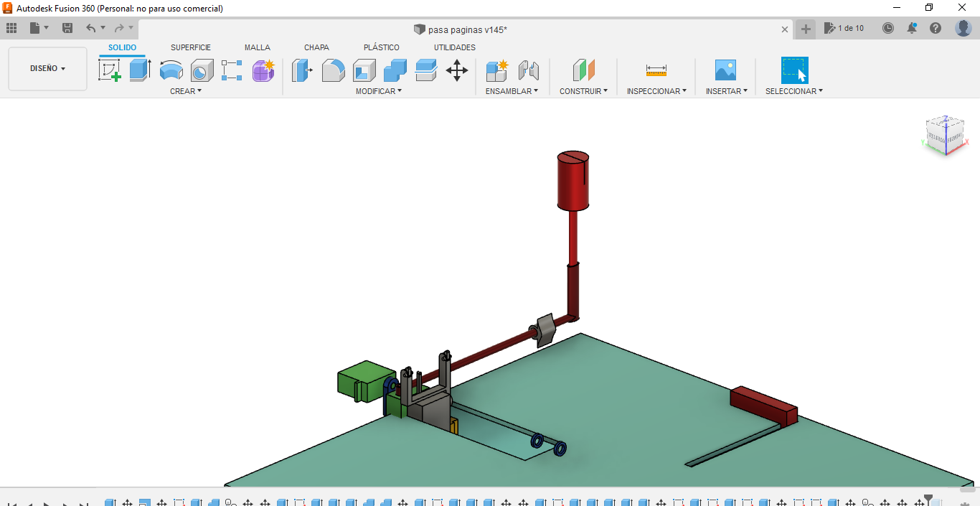Viewport: 980px width, 506px height.
Task: Open the Joint tool in Ensamblar
Action: [x=528, y=70]
